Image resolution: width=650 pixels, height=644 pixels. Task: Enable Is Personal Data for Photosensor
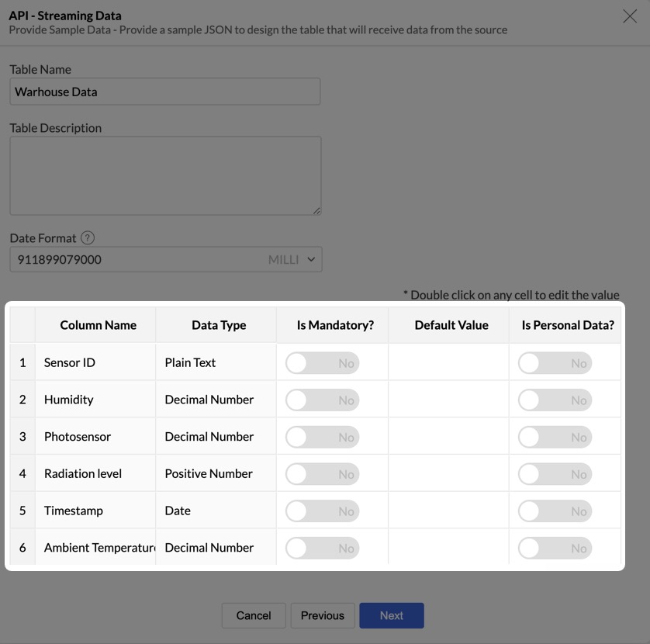coord(555,437)
